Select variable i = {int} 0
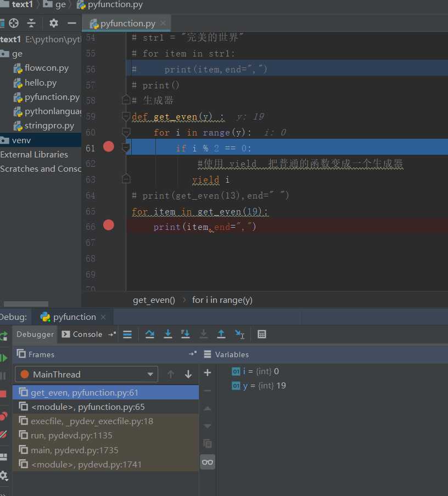Screen dimensions: 448x496 (x=255, y=371)
